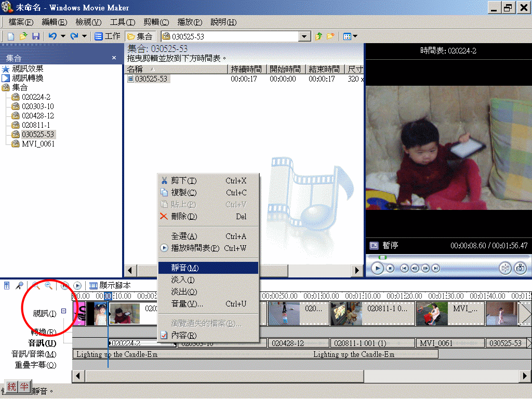The image size is (532, 399).
Task: Click the narrate timeline microphone icon
Action: pyautogui.click(x=19, y=285)
